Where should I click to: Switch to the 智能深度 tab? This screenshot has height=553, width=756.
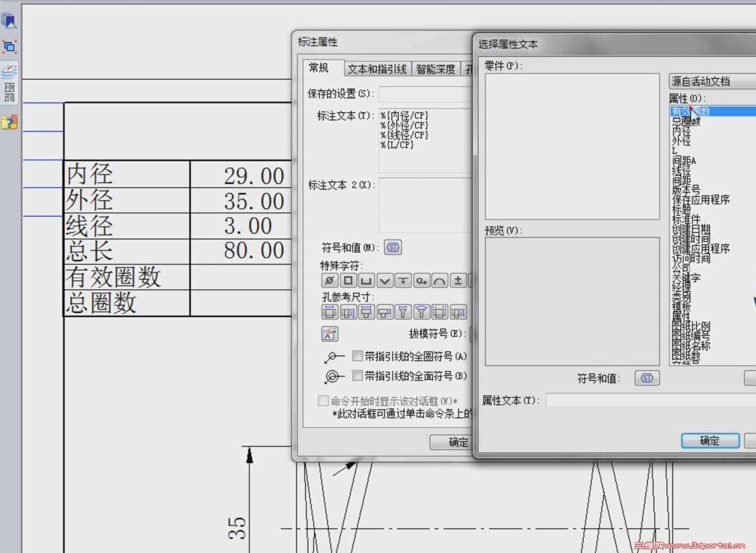[435, 69]
